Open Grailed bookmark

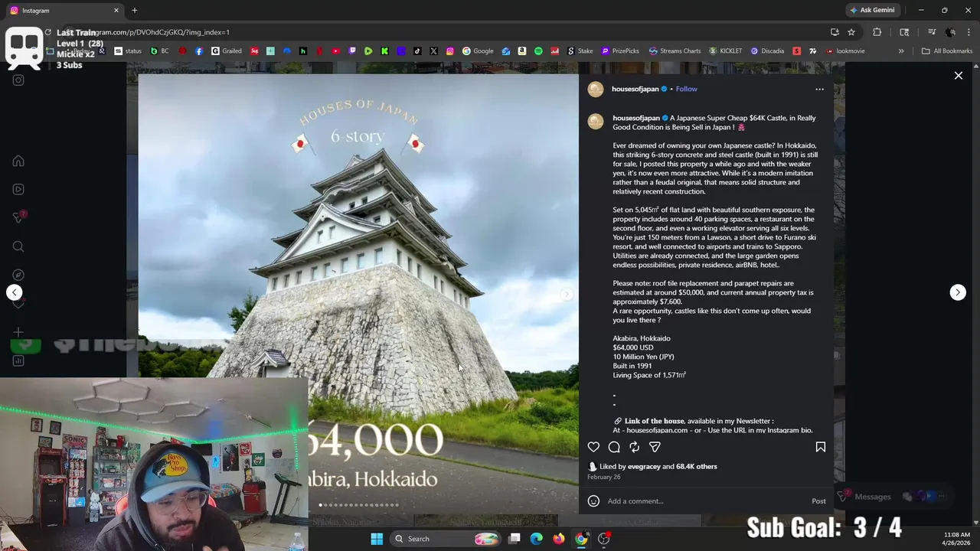coord(227,51)
